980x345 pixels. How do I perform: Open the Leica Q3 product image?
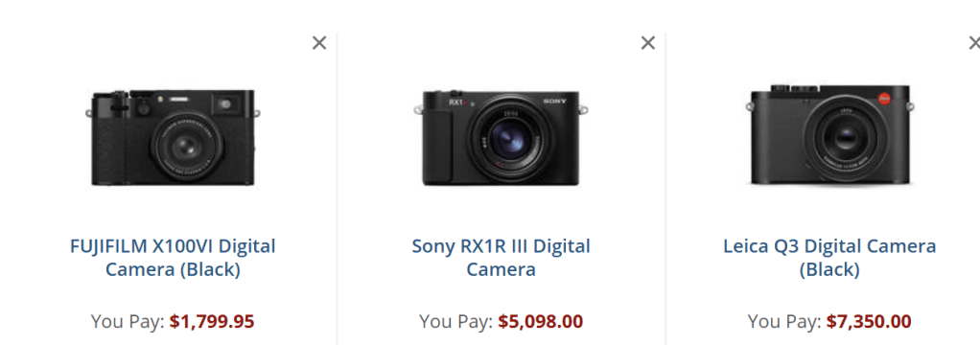pos(830,136)
